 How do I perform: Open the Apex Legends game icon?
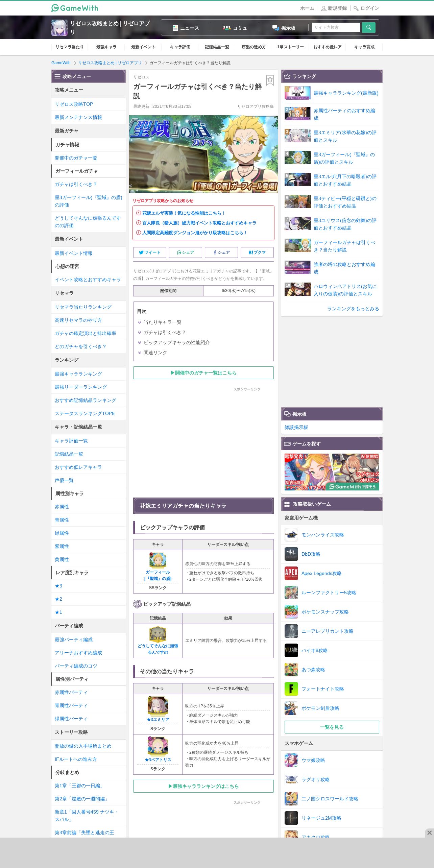(291, 573)
